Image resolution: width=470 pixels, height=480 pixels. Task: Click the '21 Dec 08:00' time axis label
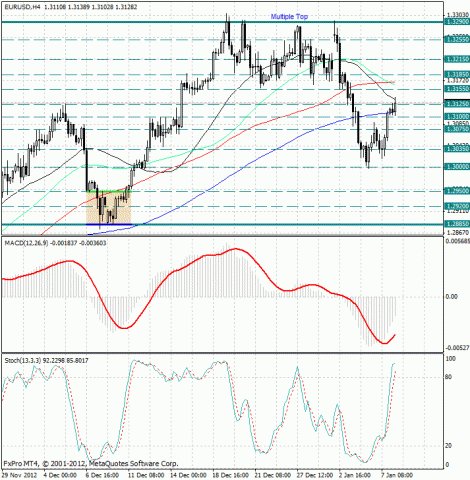(x=273, y=475)
